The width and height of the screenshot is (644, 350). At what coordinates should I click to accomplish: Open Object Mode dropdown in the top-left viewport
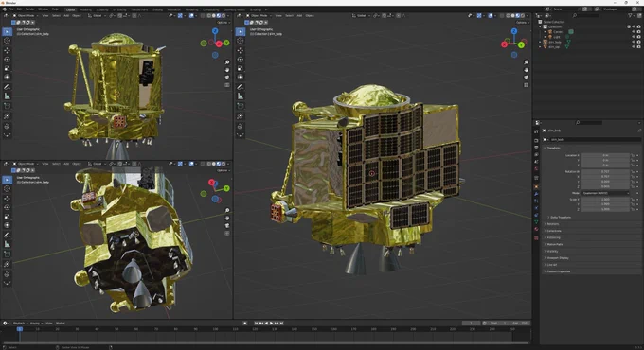coord(26,15)
